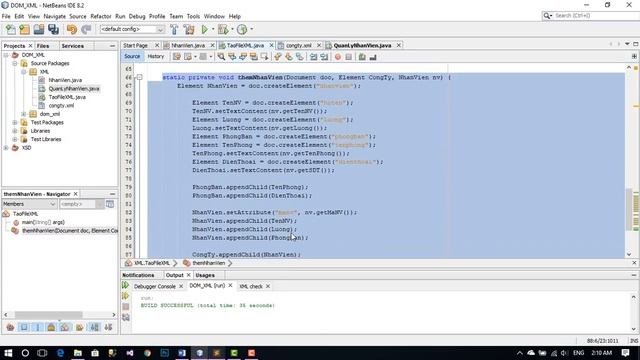
Task: Click the Source view button
Action: 132,57
